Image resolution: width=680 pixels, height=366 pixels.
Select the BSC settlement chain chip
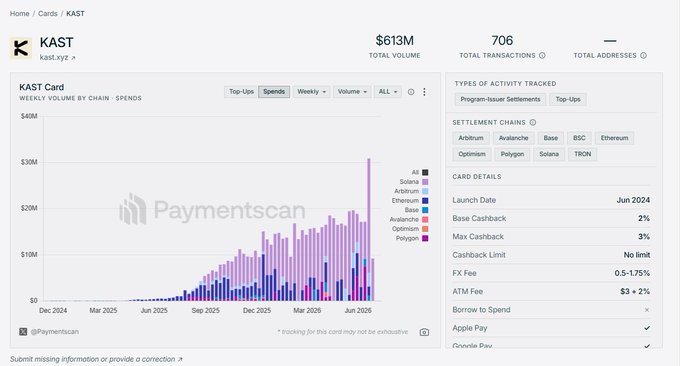pos(579,138)
